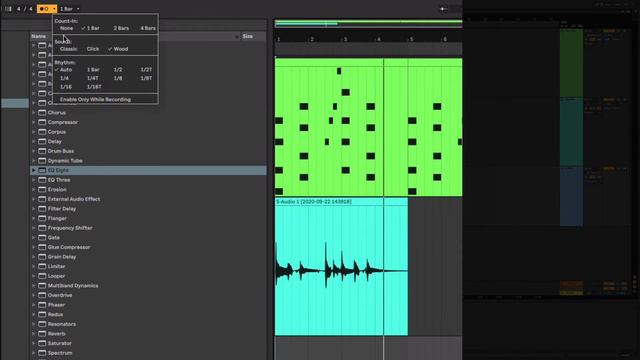The height and width of the screenshot is (360, 640).
Task: Sort browser by Name column header
Action: 38,36
